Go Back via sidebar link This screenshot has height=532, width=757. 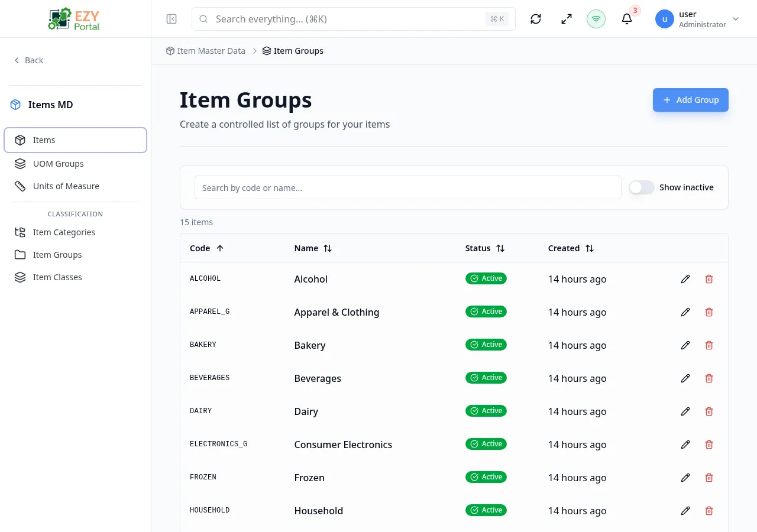click(28, 60)
